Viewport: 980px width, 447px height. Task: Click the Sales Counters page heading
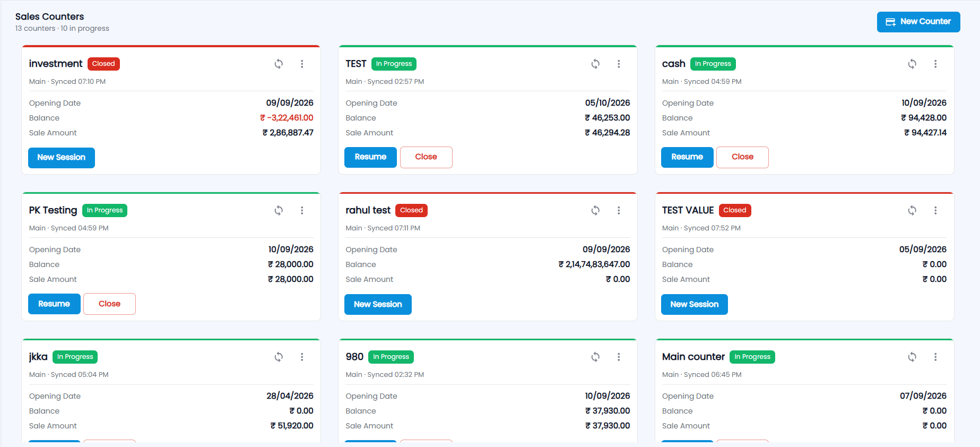(x=49, y=16)
